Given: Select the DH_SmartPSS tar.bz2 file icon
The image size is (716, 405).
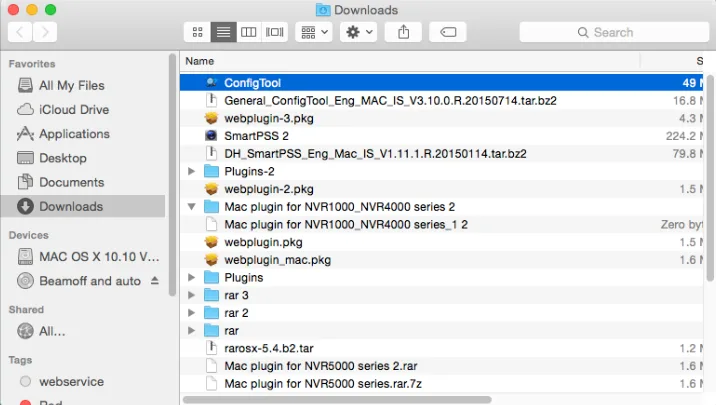Looking at the screenshot, I should click(x=211, y=153).
